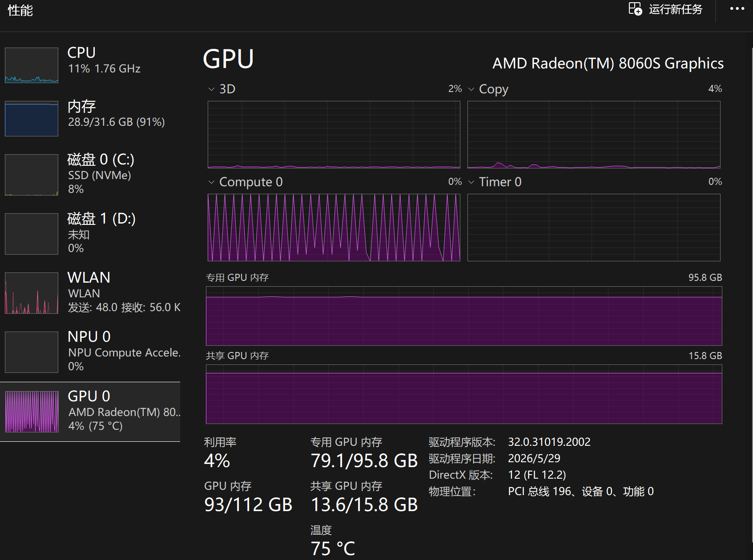The height and width of the screenshot is (560, 753).
Task: Open the Compute 0 engine dropdown chevron
Action: 211,182
